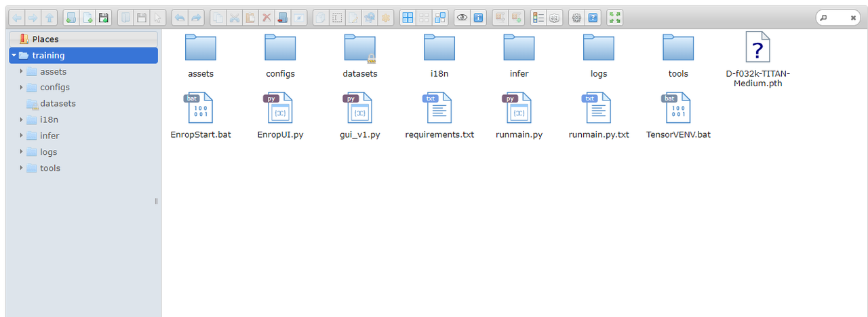The image size is (868, 317).
Task: Toggle quick look preview eye icon
Action: coord(462,18)
